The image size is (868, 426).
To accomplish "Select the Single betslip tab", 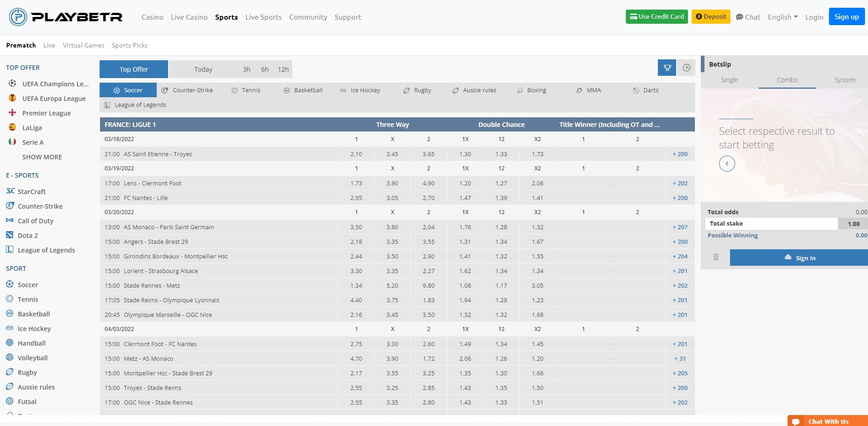I will pos(729,80).
